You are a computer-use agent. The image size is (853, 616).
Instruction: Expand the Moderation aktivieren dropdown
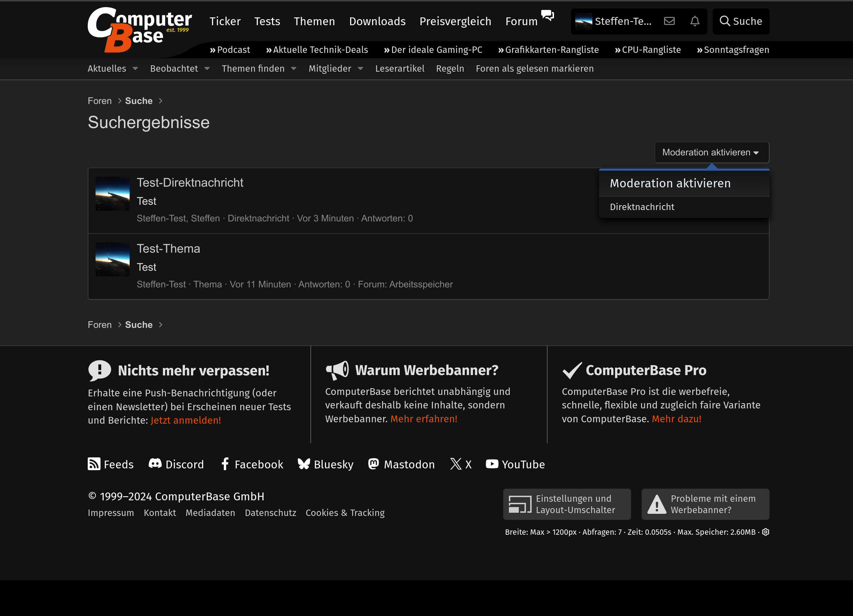tap(711, 152)
